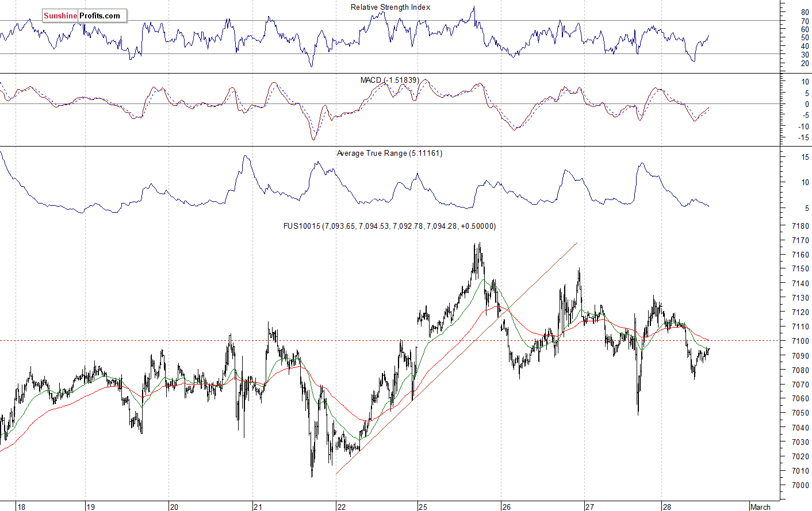Select the 15 value on ATR scale
This screenshot has height=511, width=812.
pos(805,157)
